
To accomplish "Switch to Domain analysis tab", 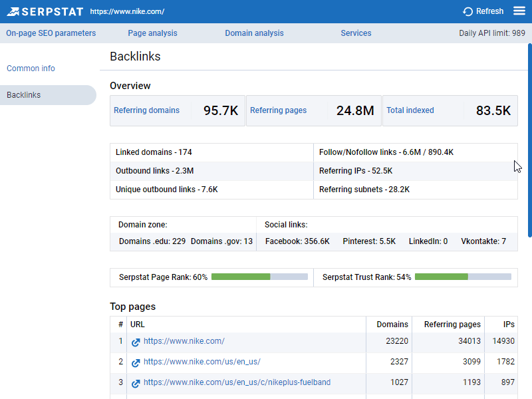I will [x=254, y=33].
